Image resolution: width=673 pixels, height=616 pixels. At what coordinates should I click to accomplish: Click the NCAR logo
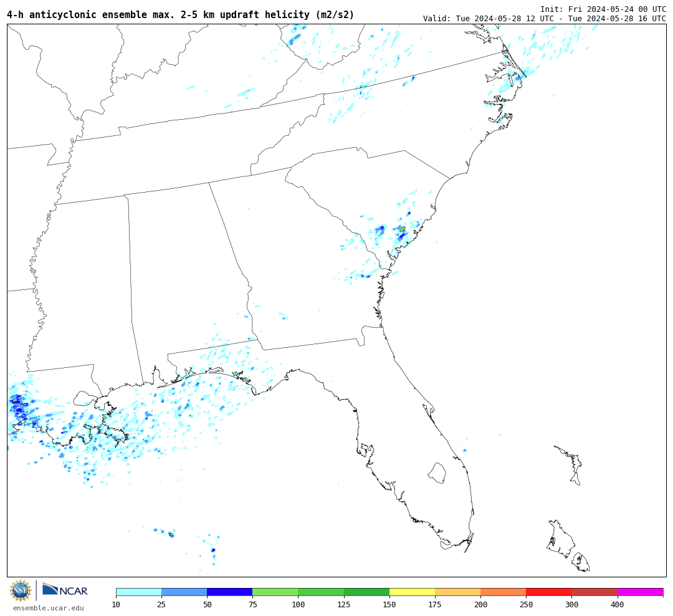click(65, 590)
